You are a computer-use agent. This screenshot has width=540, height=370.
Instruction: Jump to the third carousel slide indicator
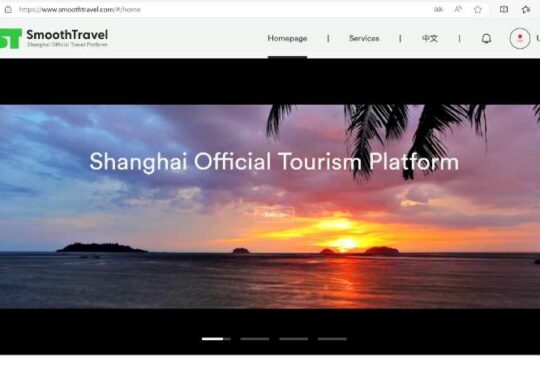click(x=293, y=339)
